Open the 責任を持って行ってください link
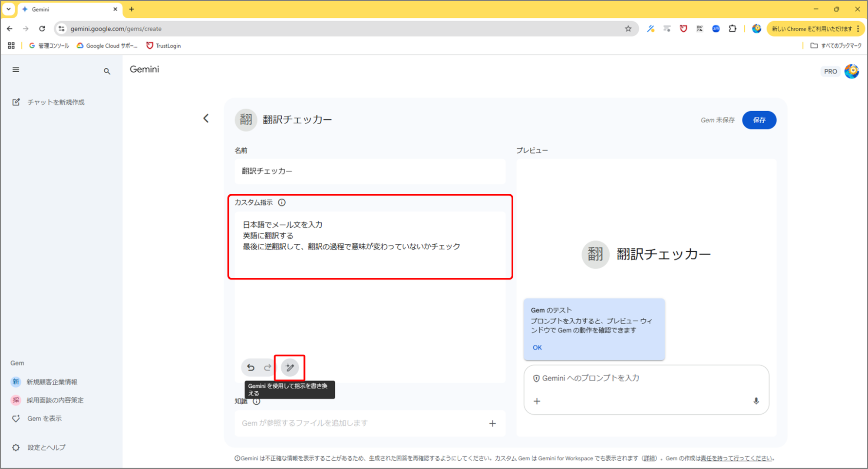The width and height of the screenshot is (868, 469). (736, 458)
